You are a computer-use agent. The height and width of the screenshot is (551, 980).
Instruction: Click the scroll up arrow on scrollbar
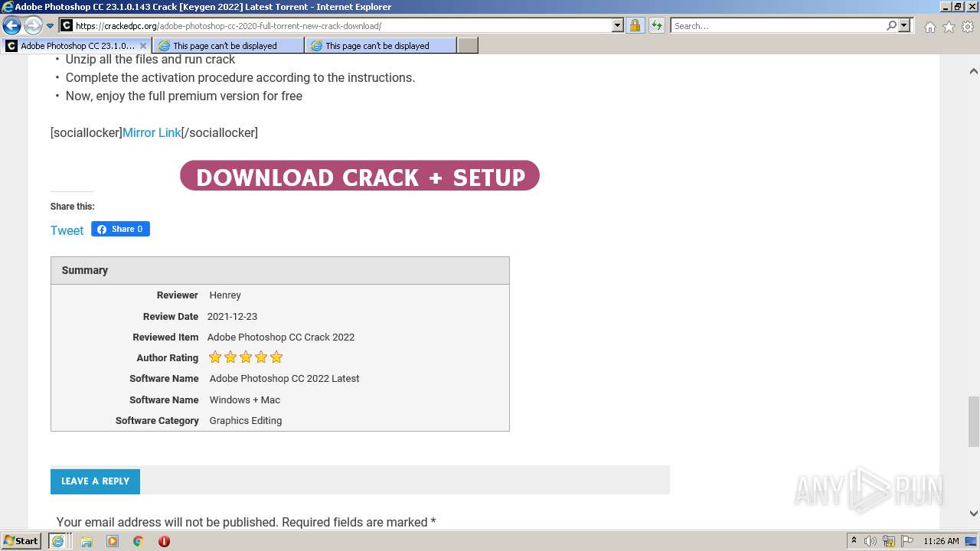click(x=973, y=71)
